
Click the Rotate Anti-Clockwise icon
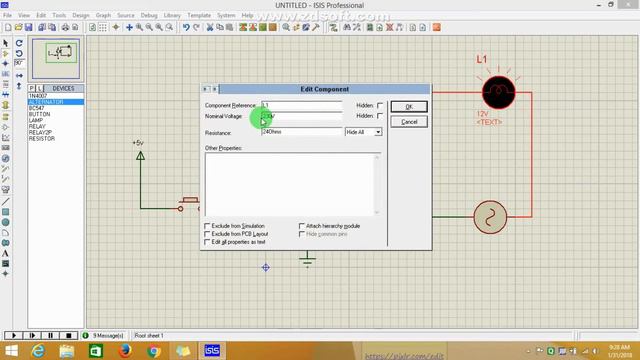tap(19, 53)
